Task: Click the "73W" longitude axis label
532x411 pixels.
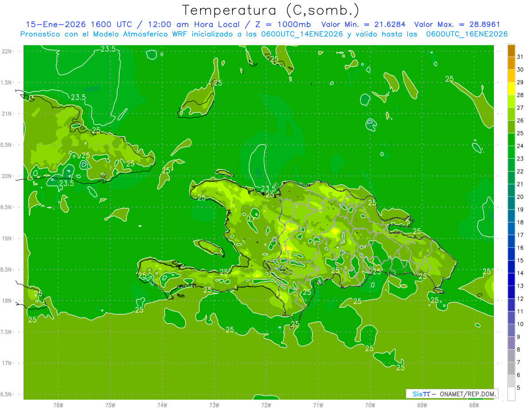Action: click(x=214, y=405)
